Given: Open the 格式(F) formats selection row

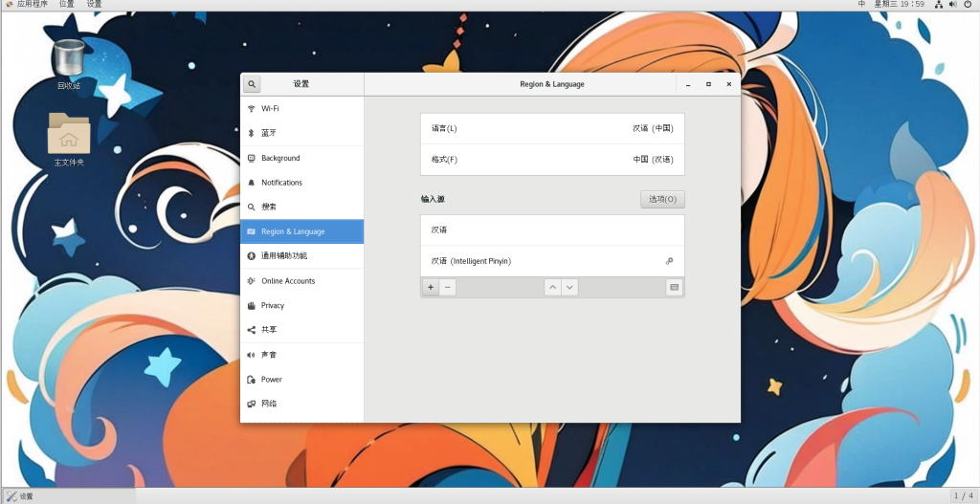Looking at the screenshot, I should [x=552, y=160].
